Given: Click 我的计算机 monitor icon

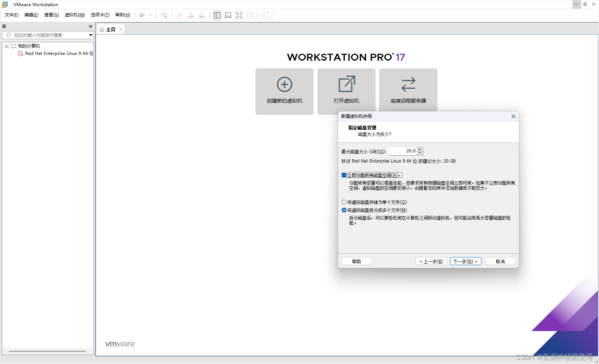Looking at the screenshot, I should click(x=13, y=46).
